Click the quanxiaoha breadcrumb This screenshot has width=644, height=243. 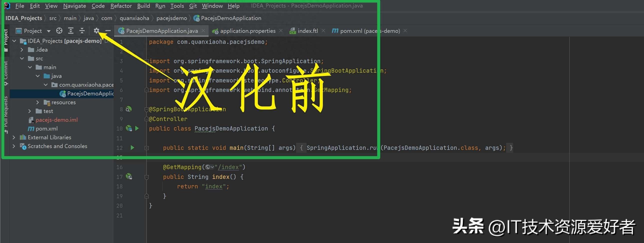point(134,18)
